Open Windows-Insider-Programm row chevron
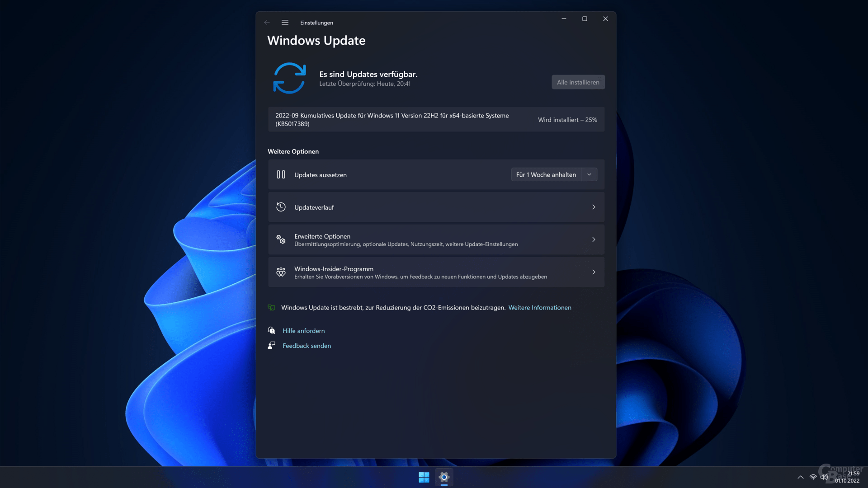868x488 pixels. pos(594,272)
